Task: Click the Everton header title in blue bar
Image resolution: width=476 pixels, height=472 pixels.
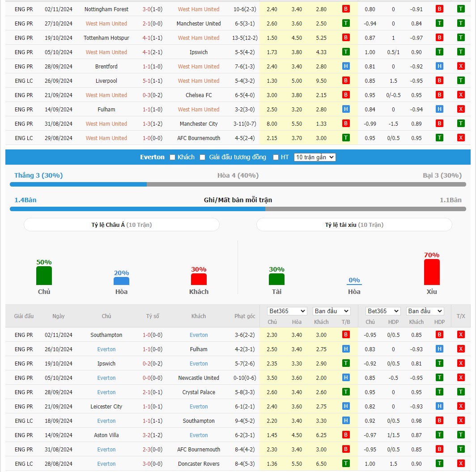Action: pos(152,157)
